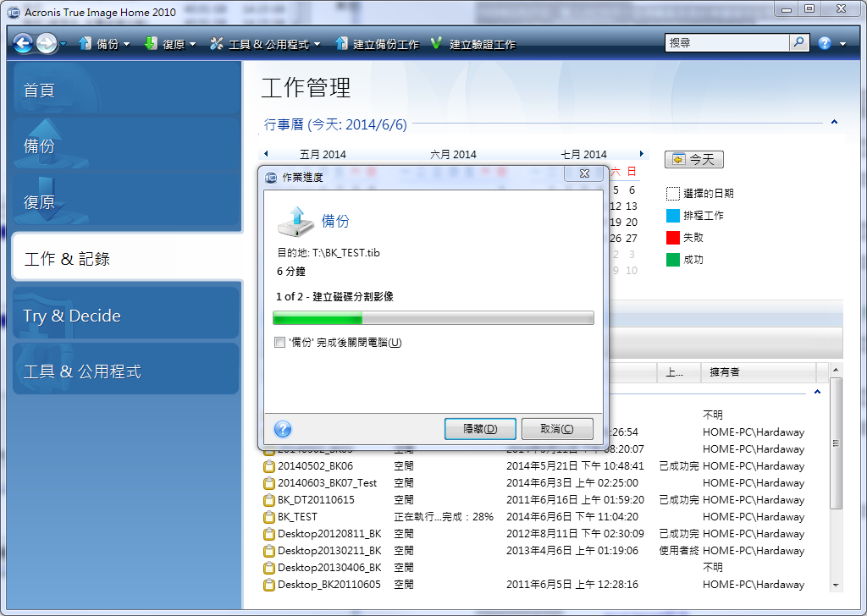Open the help dropdown arrow
The image size is (867, 616).
(x=842, y=44)
